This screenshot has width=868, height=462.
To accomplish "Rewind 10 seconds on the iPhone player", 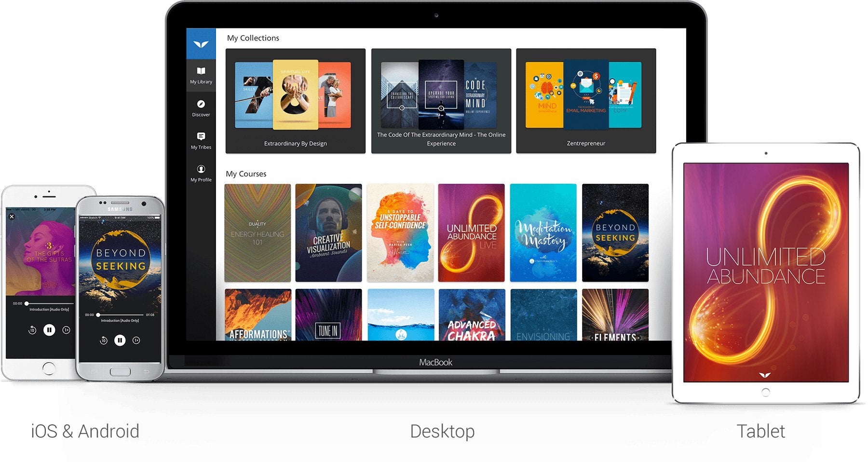I will click(32, 330).
